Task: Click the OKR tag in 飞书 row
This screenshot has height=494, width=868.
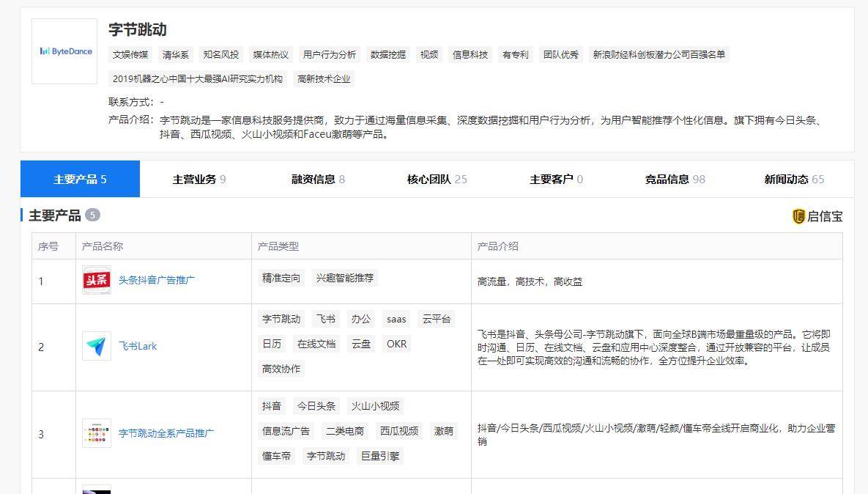Action: point(396,344)
